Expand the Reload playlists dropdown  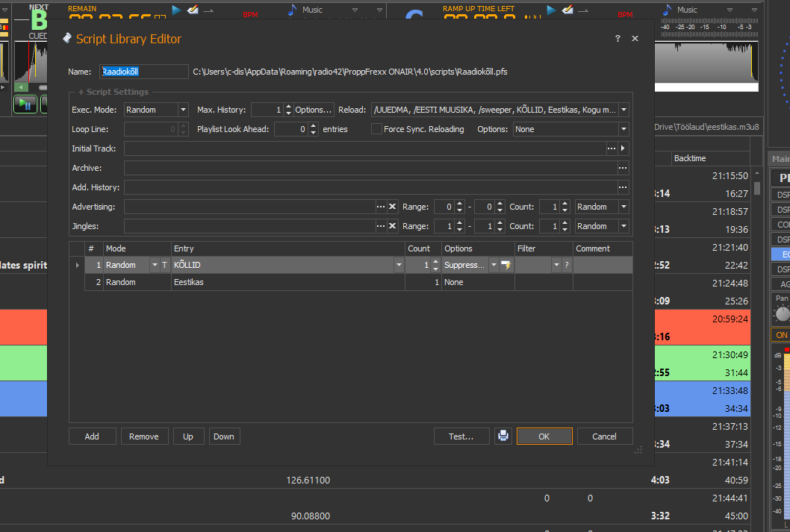coord(623,110)
